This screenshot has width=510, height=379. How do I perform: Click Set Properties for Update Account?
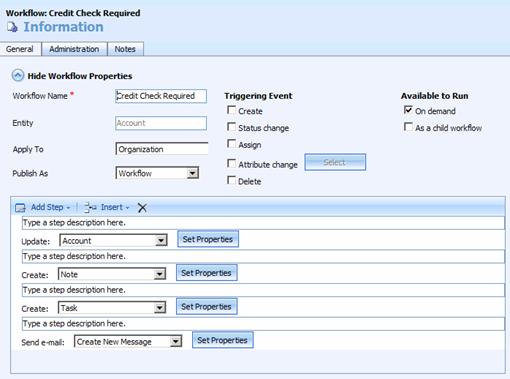[x=208, y=239]
